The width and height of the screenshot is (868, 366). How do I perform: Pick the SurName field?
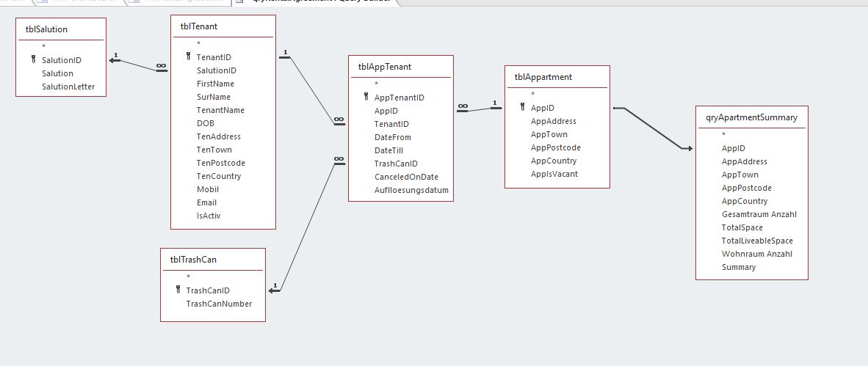click(x=214, y=97)
